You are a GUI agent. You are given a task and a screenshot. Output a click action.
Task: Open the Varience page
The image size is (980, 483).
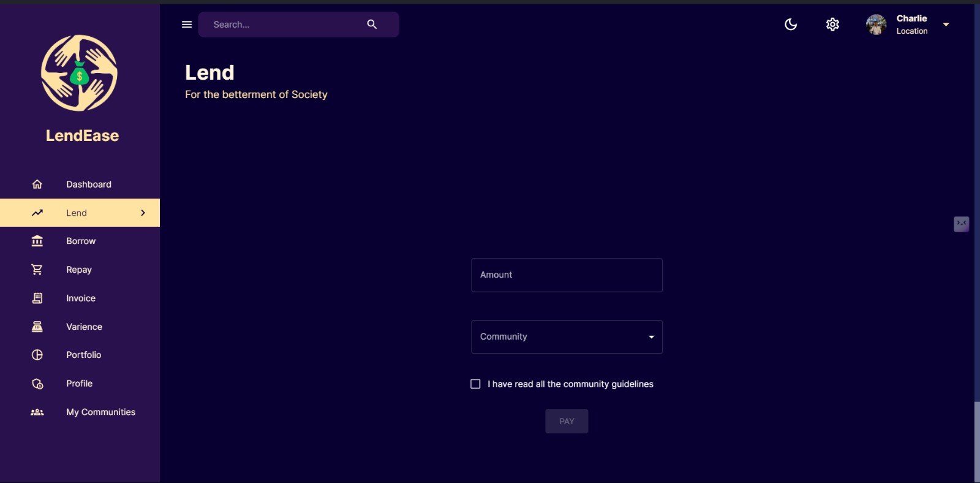[x=80, y=327]
